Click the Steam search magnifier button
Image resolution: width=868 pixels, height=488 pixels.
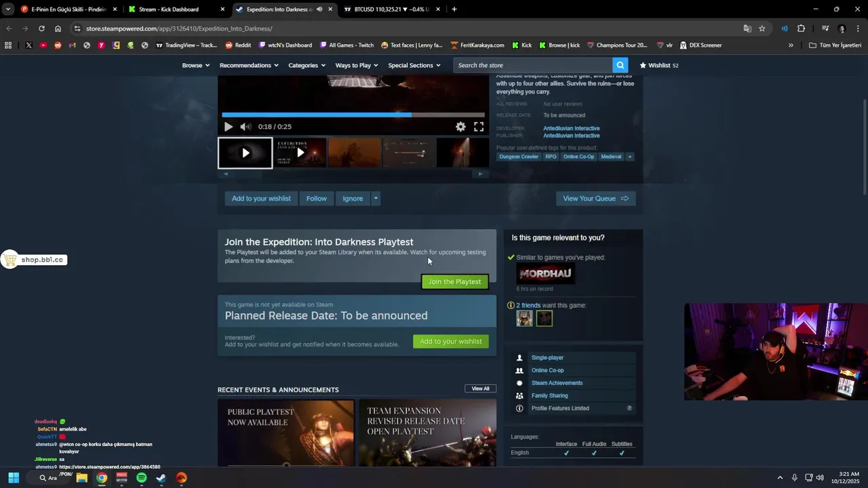click(620, 65)
